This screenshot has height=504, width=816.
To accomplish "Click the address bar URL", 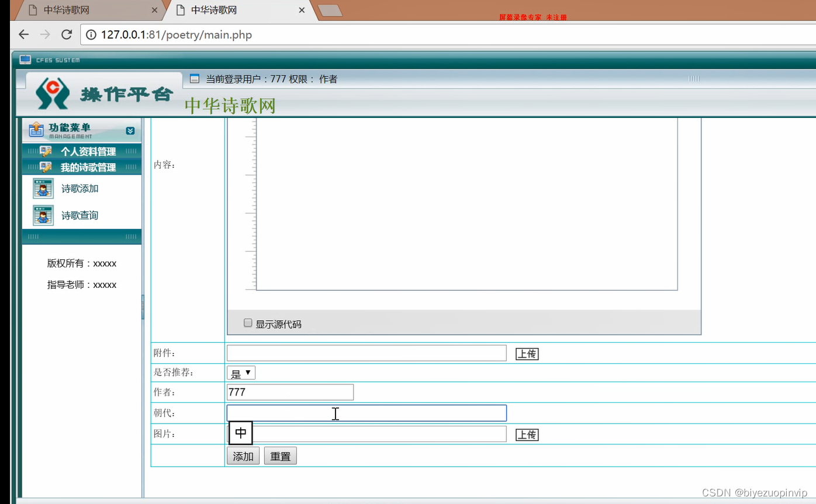I will click(x=177, y=35).
